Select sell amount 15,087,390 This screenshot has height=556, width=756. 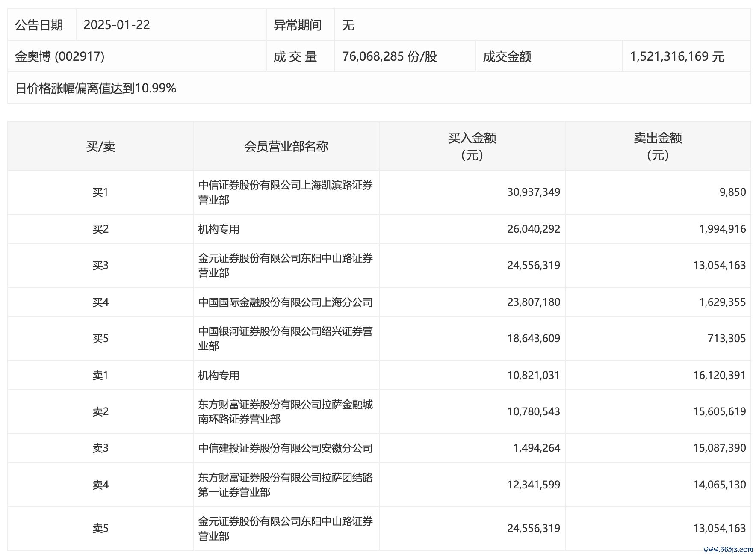click(720, 448)
